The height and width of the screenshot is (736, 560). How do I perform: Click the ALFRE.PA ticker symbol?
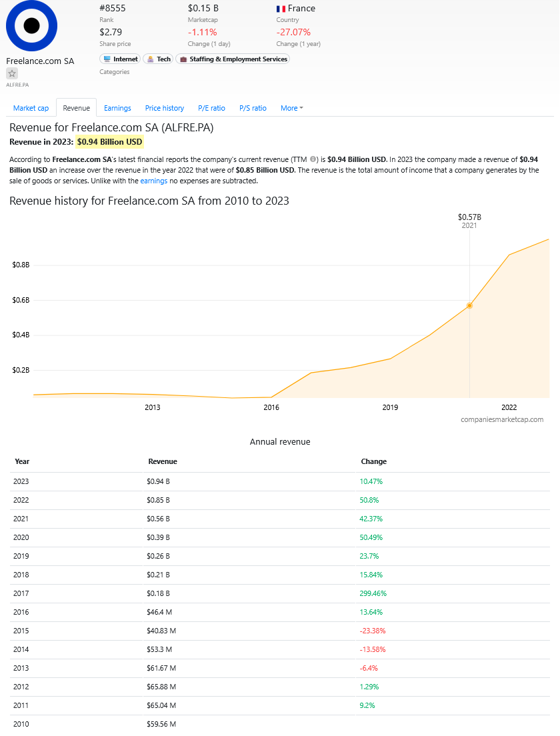point(17,85)
